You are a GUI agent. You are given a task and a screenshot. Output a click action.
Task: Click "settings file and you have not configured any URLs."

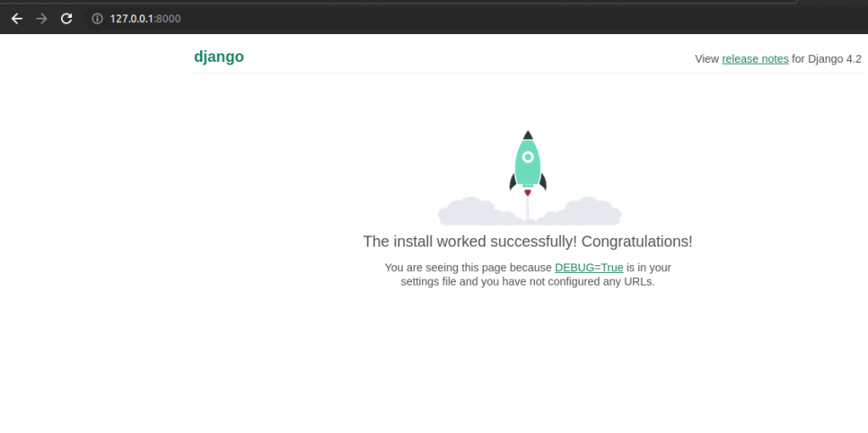[x=527, y=281]
